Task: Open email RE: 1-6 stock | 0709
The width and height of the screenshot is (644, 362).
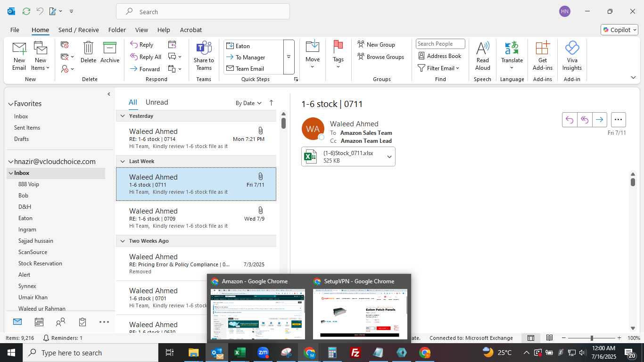Action: pos(196,218)
